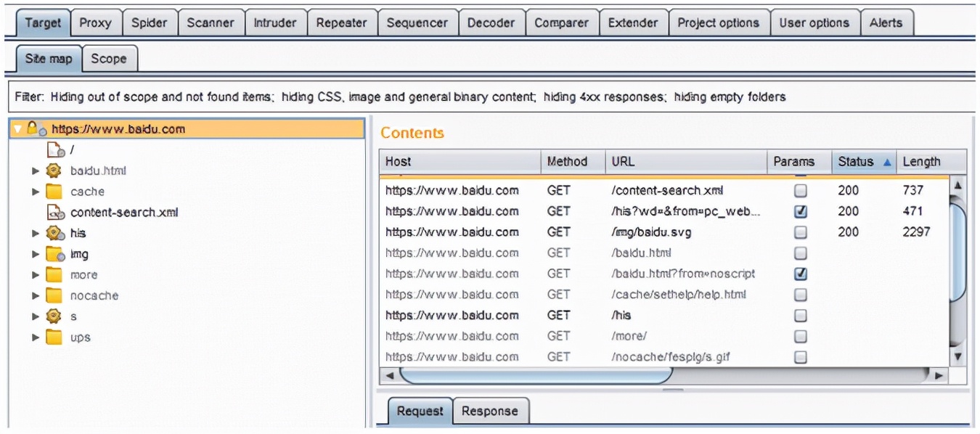
Task: Open the Proxy tab
Action: point(96,22)
